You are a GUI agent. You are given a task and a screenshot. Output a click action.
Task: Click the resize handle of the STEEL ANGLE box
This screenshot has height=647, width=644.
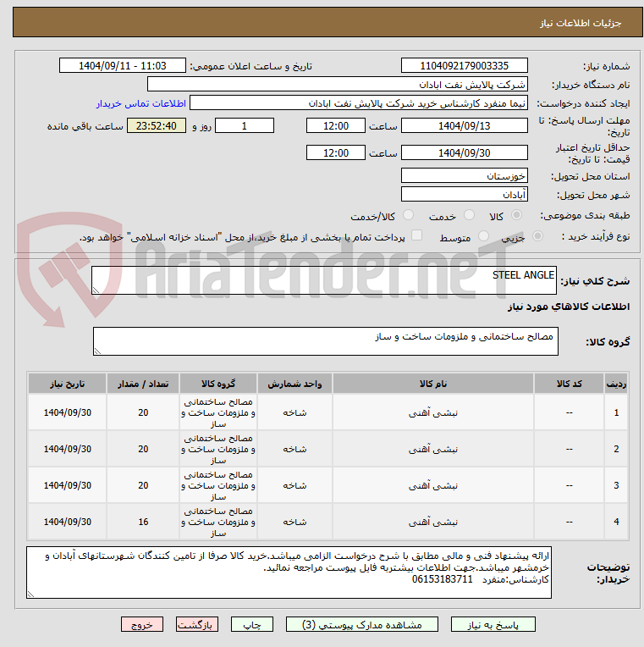(96, 290)
